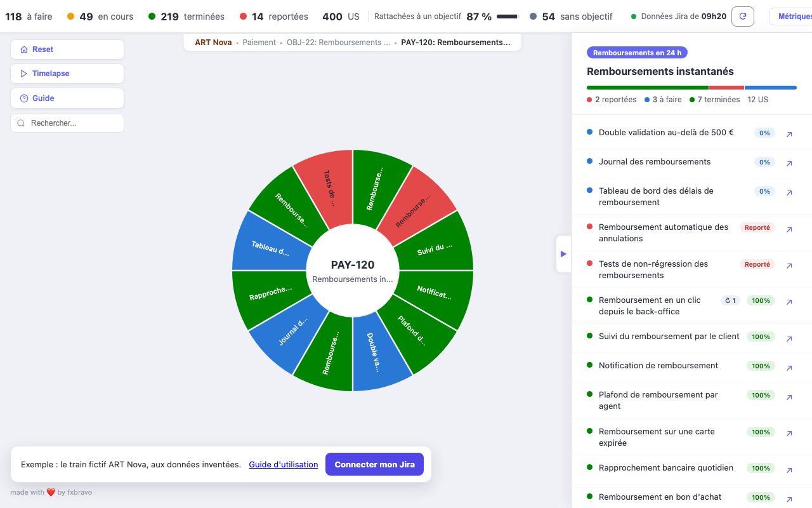Open the Suivi du remboursement par le client arrow
The height and width of the screenshot is (508, 812).
point(789,338)
